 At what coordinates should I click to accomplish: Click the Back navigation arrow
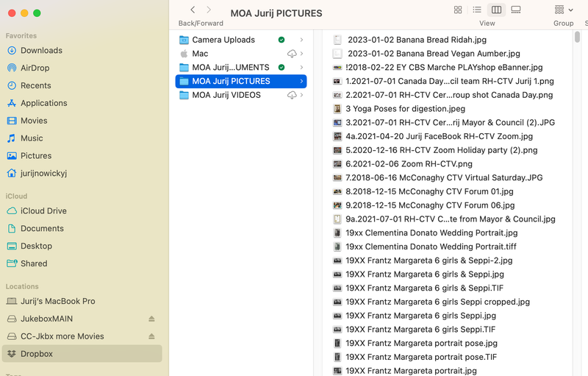click(x=193, y=10)
